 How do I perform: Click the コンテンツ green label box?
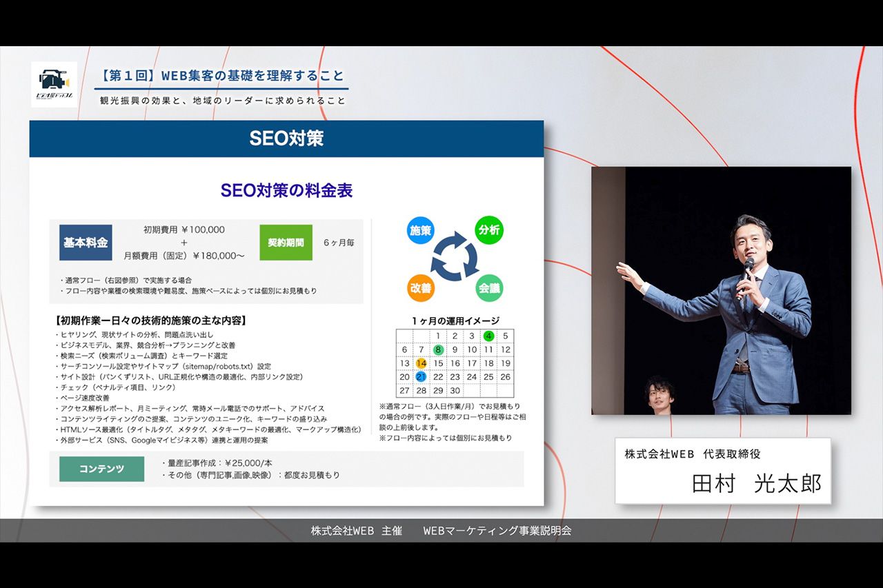[x=101, y=469]
